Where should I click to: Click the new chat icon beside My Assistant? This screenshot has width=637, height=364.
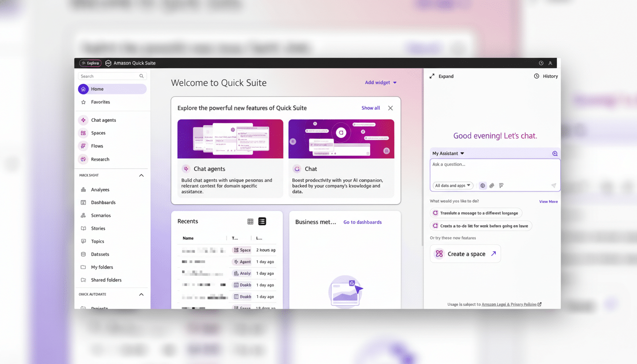click(555, 154)
